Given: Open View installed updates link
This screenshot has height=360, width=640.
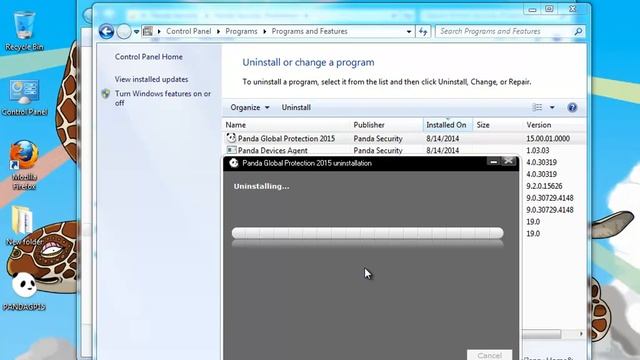Looking at the screenshot, I should click(x=151, y=79).
